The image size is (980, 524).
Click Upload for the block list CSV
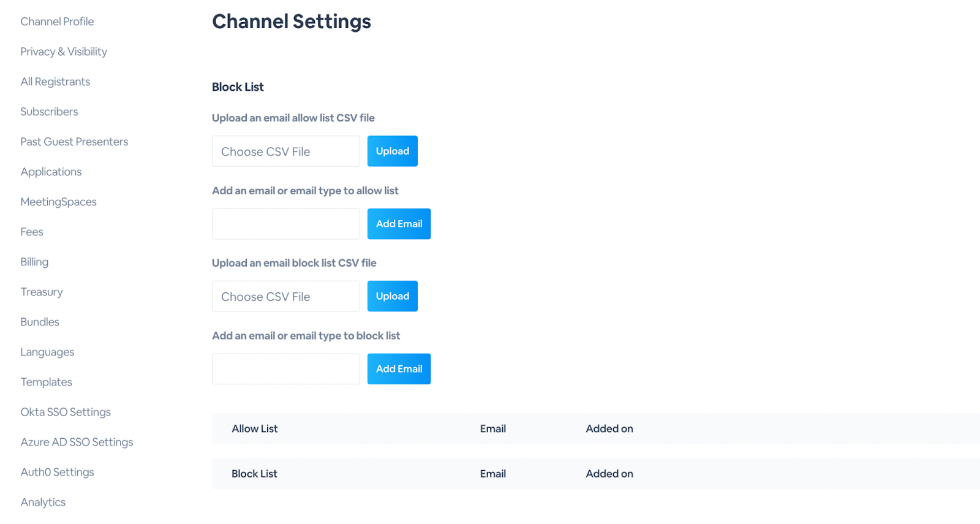click(x=392, y=296)
